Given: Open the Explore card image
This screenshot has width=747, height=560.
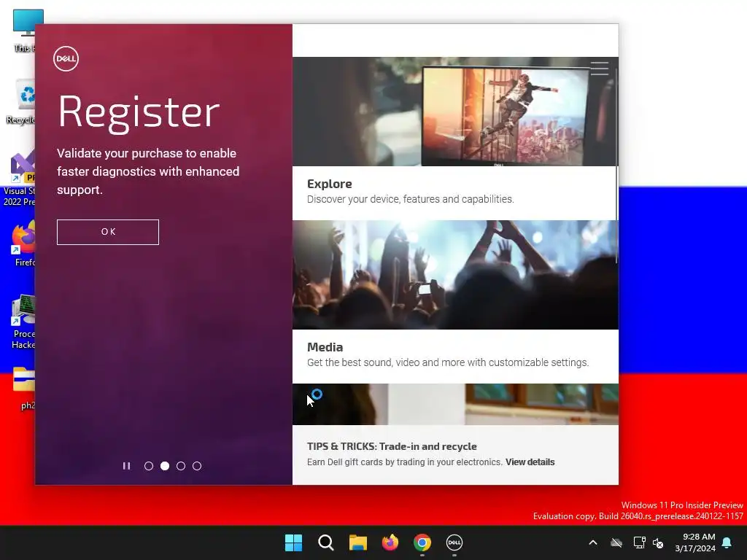Looking at the screenshot, I should click(455, 112).
